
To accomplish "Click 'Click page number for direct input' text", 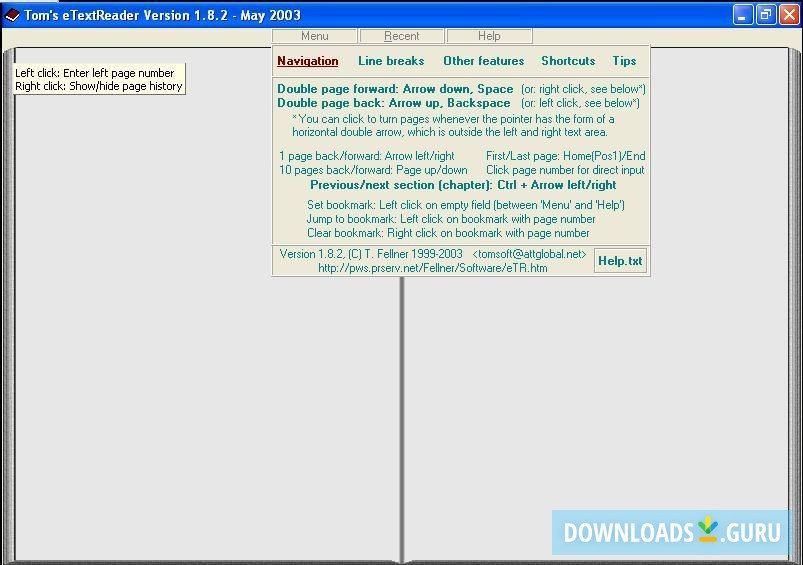I will (565, 170).
